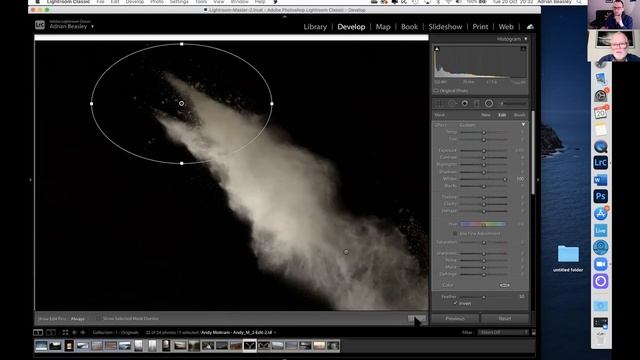
Task: Select the Spot Removal tool icon
Action: pyautogui.click(x=452, y=103)
